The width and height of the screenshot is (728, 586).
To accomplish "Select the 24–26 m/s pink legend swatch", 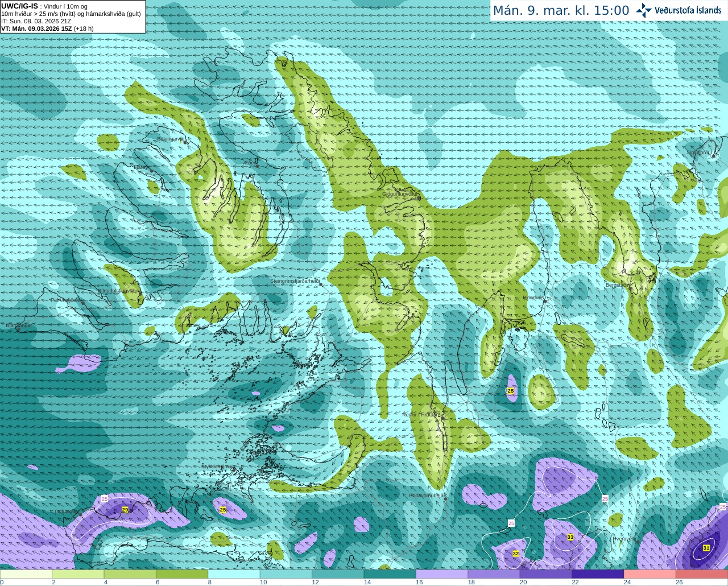I will [x=650, y=574].
